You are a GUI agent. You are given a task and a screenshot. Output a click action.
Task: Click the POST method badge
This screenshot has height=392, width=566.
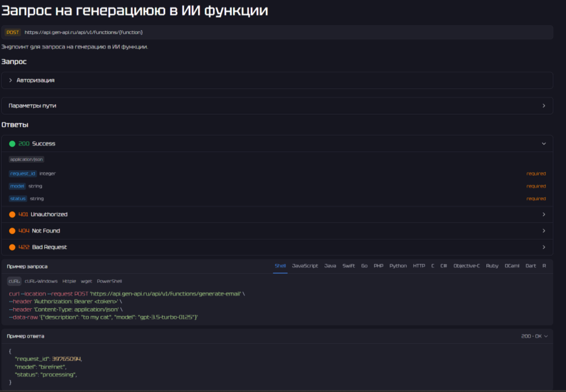(x=12, y=32)
